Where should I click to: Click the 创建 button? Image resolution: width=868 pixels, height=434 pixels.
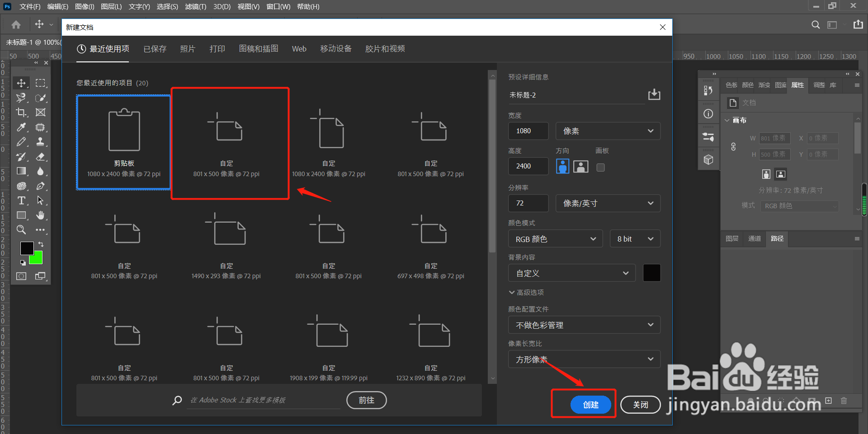tap(591, 405)
